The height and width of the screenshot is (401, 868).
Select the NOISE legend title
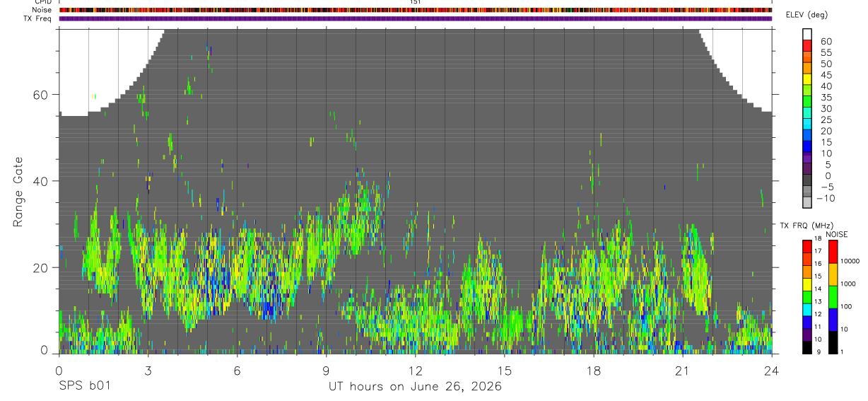click(836, 234)
